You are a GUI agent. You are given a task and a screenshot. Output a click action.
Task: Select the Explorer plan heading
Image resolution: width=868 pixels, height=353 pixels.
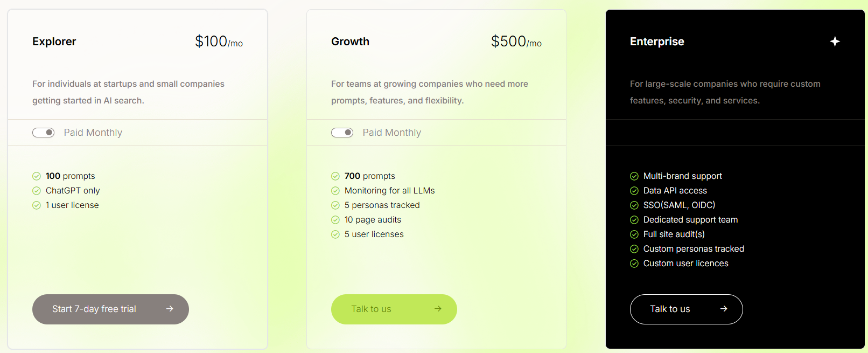[x=54, y=41]
